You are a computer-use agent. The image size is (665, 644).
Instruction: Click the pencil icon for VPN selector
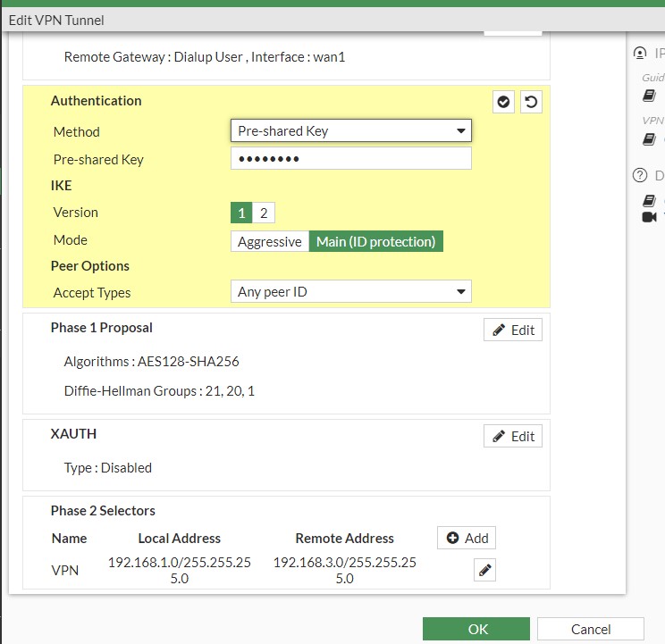(x=485, y=571)
